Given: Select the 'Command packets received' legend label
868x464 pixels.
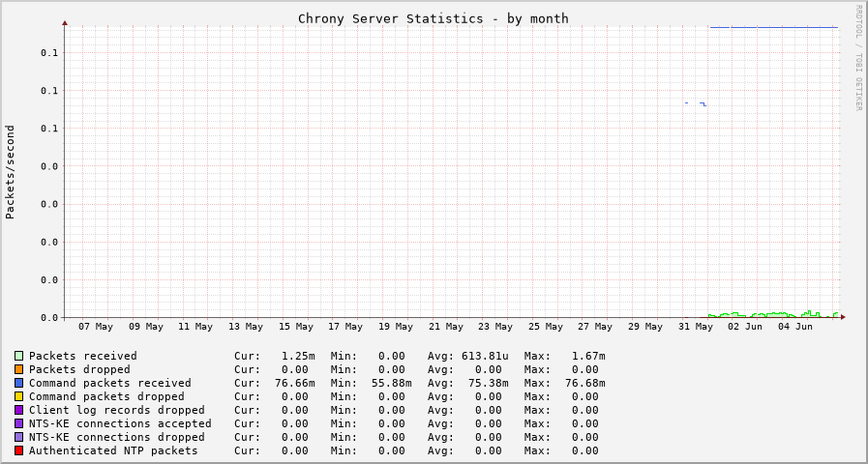Looking at the screenshot, I should tap(110, 383).
